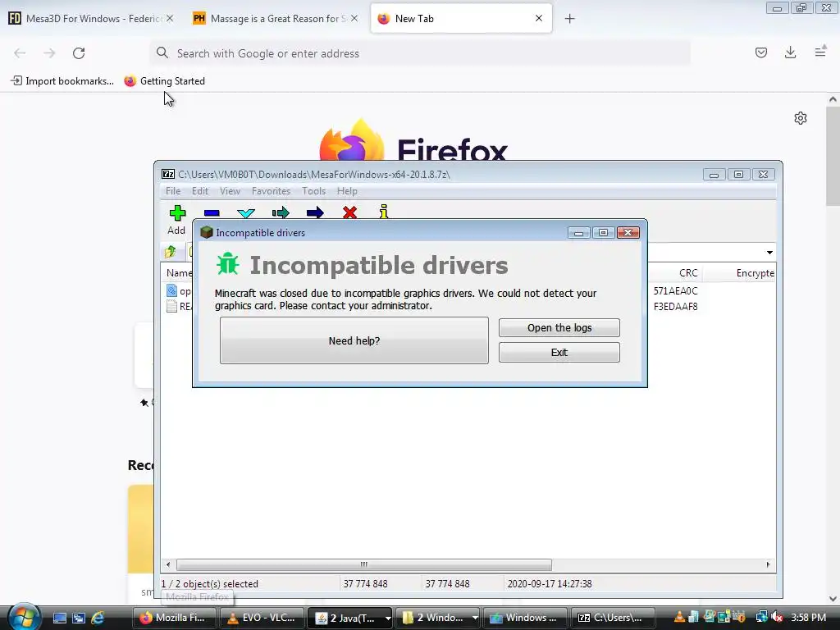Click the muted volume tray icon

coord(778,617)
